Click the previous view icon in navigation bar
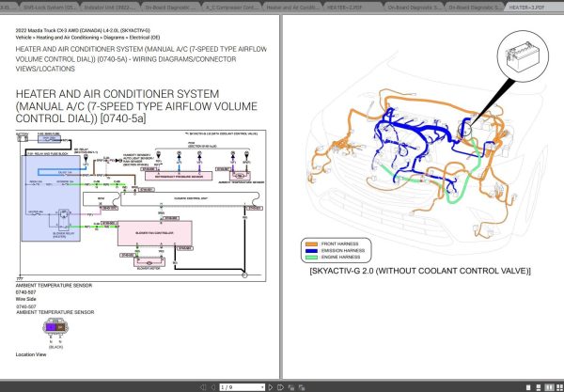This screenshot has height=392, width=564. click(291, 387)
